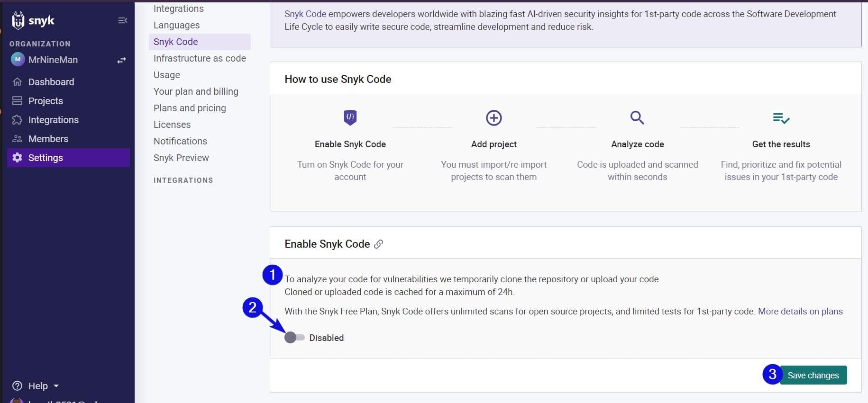Screen dimensions: 868x403
Task: Click the Get the results checklist icon
Action: tap(781, 118)
